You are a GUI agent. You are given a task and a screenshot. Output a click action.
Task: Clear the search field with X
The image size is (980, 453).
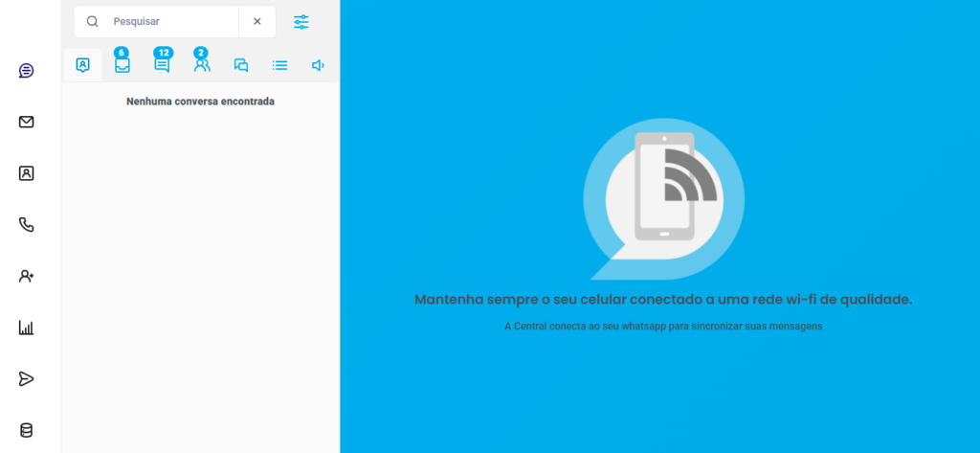(256, 21)
